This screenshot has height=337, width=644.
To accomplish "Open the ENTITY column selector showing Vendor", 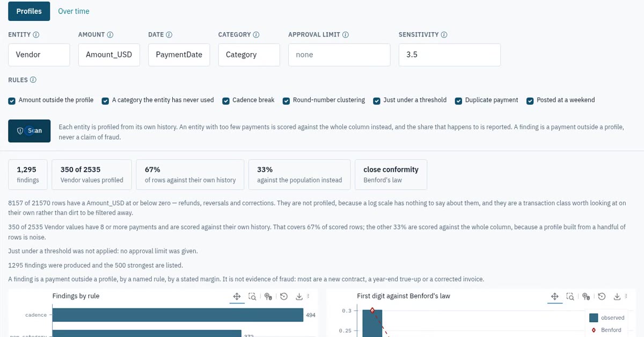I will pyautogui.click(x=39, y=55).
